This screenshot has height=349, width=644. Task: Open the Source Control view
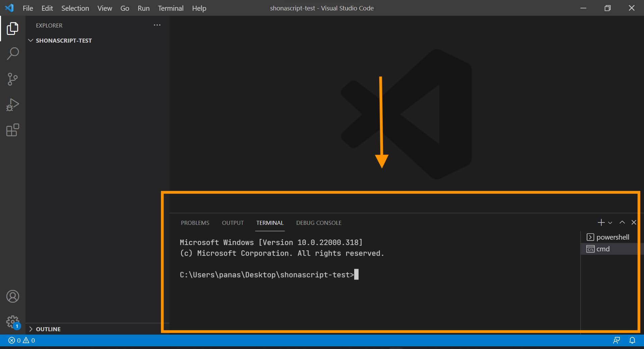point(12,79)
